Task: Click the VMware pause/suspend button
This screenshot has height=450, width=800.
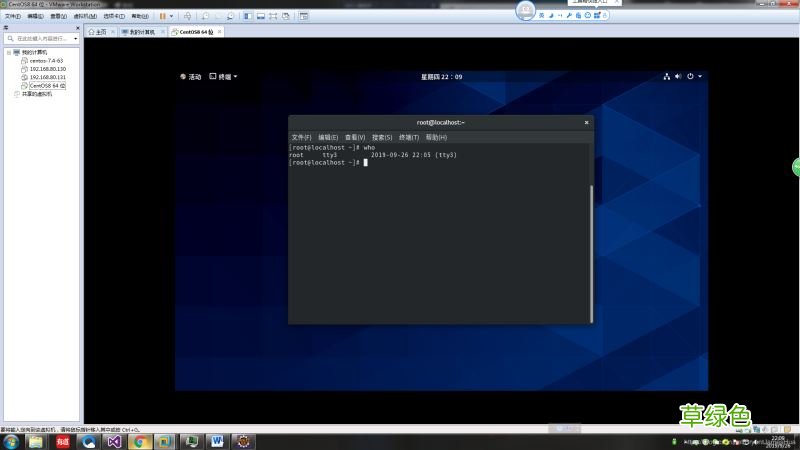Action: coord(162,16)
